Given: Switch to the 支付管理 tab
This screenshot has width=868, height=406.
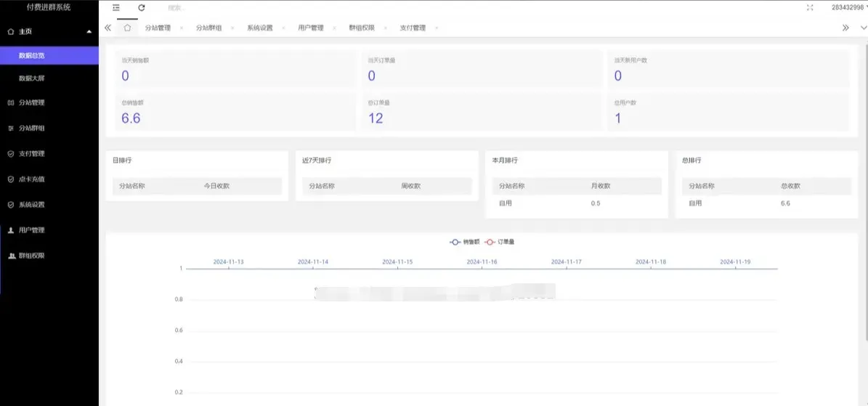Looking at the screenshot, I should pyautogui.click(x=412, y=28).
